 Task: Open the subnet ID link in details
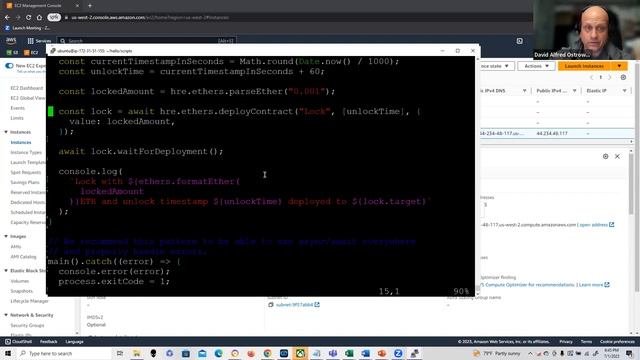[x=297, y=305]
